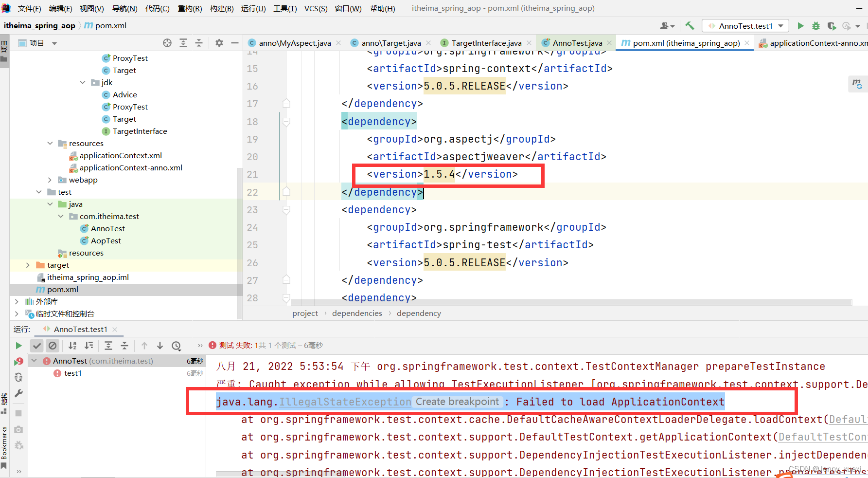The width and height of the screenshot is (868, 478).
Task: Run AnnoTest.test1 with coverage icon
Action: 832,25
